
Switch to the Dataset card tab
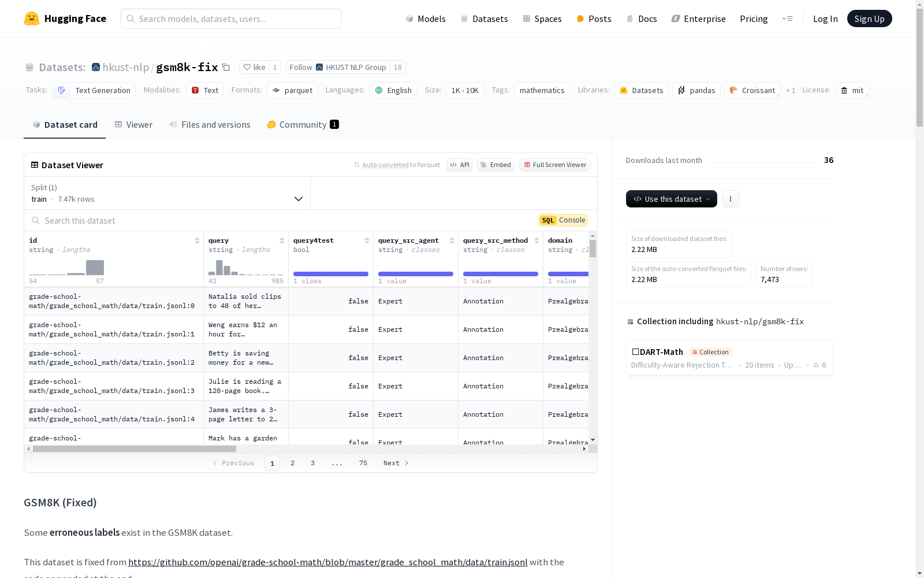(x=65, y=124)
